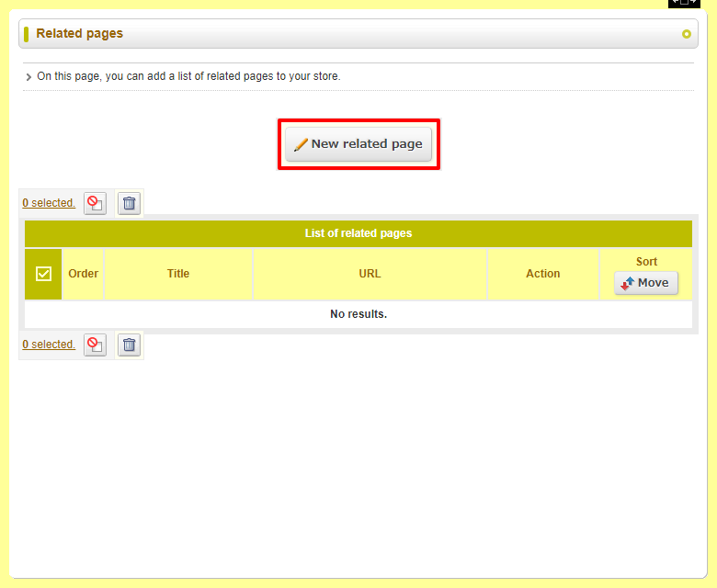Expand the chevron beside 'On this page' description

[x=28, y=77]
